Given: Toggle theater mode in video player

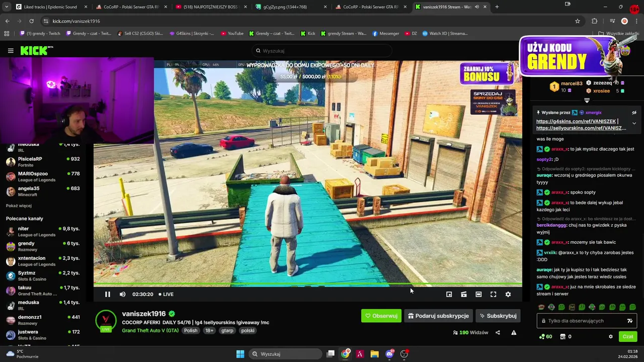Looking at the screenshot, I should pyautogui.click(x=478, y=294).
